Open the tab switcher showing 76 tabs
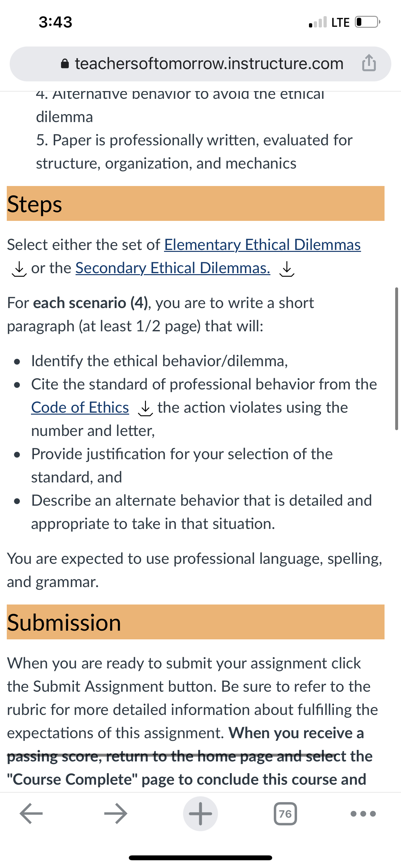 [x=285, y=814]
